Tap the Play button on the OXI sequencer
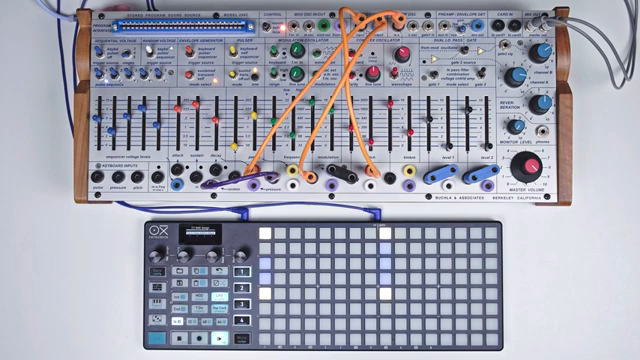 (220, 338)
